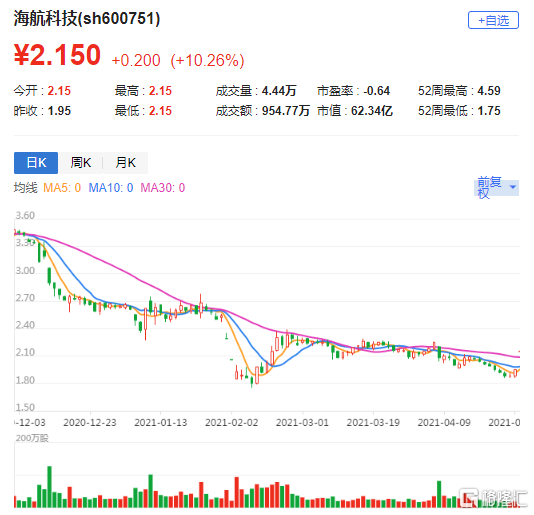Click the 今开 opening price 2.15
Screen dimensions: 534x515
pyautogui.click(x=59, y=91)
